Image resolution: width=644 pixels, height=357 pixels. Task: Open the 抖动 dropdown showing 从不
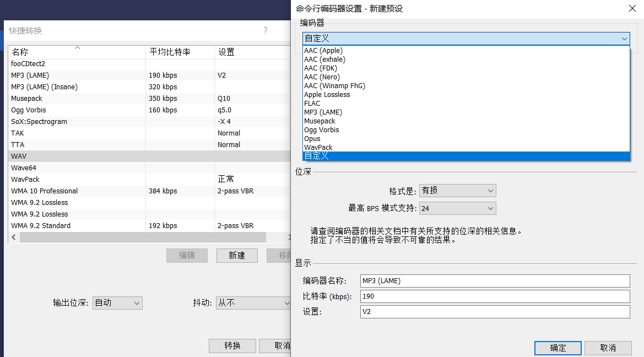point(253,302)
